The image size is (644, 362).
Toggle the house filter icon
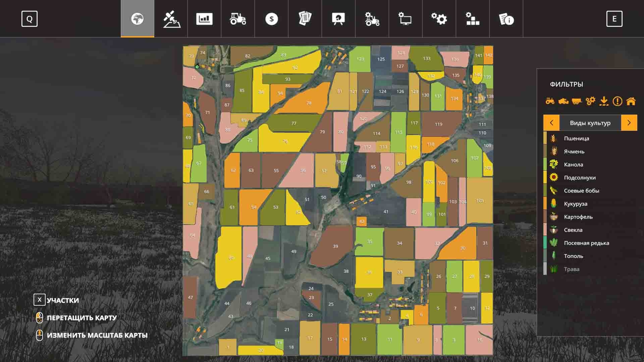[x=631, y=101]
